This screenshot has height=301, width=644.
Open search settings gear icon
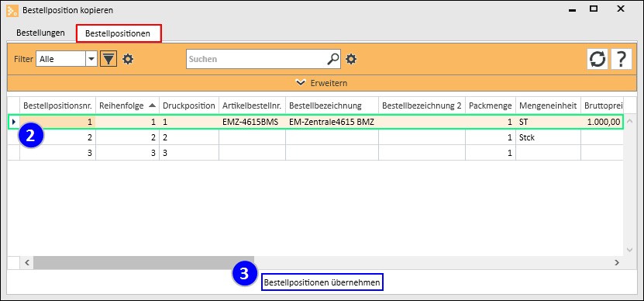point(351,59)
